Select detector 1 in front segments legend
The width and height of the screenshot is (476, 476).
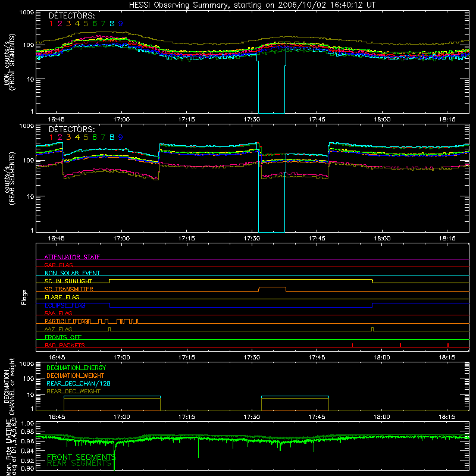pos(51,23)
